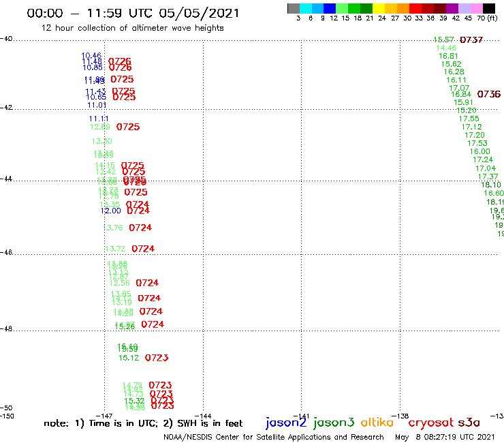Select the pink swatch in the color scale
The width and height of the screenshot is (504, 443).
pyautogui.click(x=476, y=8)
